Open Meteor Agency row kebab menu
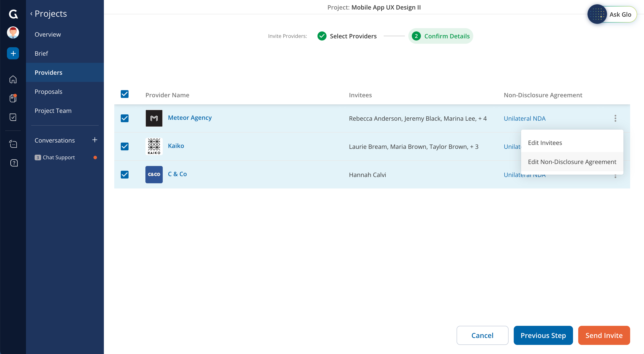The height and width of the screenshot is (354, 644). click(615, 118)
